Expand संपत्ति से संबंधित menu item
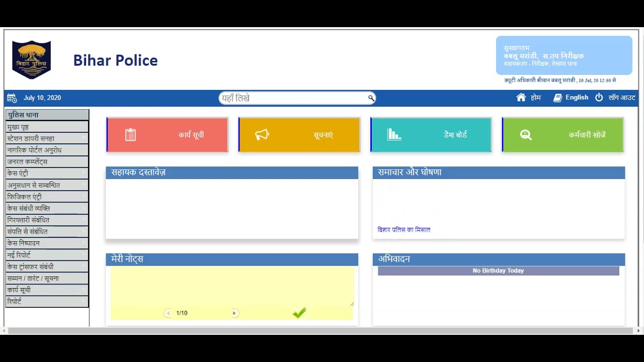This screenshot has width=644, height=362. click(x=47, y=231)
